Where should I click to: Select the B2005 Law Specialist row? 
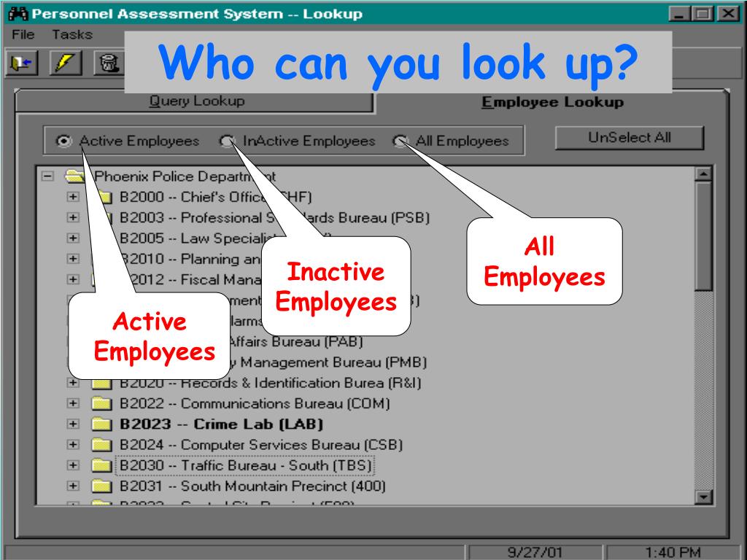[225, 238]
